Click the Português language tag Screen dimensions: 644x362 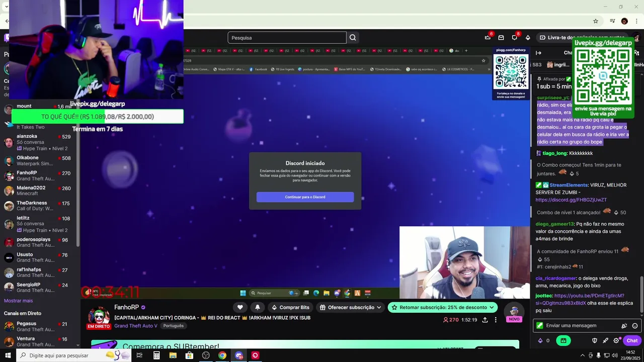click(174, 326)
